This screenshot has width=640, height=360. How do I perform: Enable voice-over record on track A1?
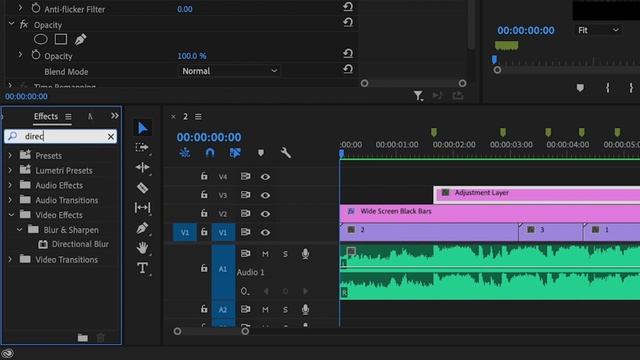pyautogui.click(x=305, y=254)
